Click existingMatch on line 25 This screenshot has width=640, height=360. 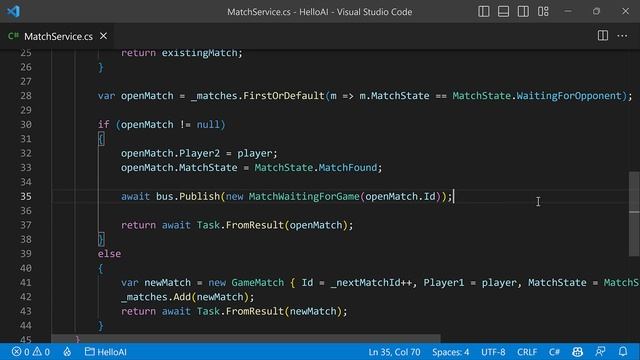click(x=199, y=53)
